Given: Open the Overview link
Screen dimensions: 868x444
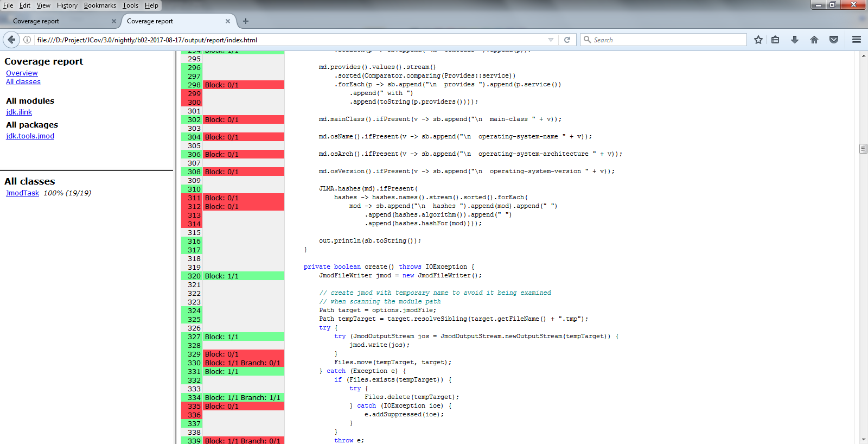Looking at the screenshot, I should pyautogui.click(x=22, y=73).
